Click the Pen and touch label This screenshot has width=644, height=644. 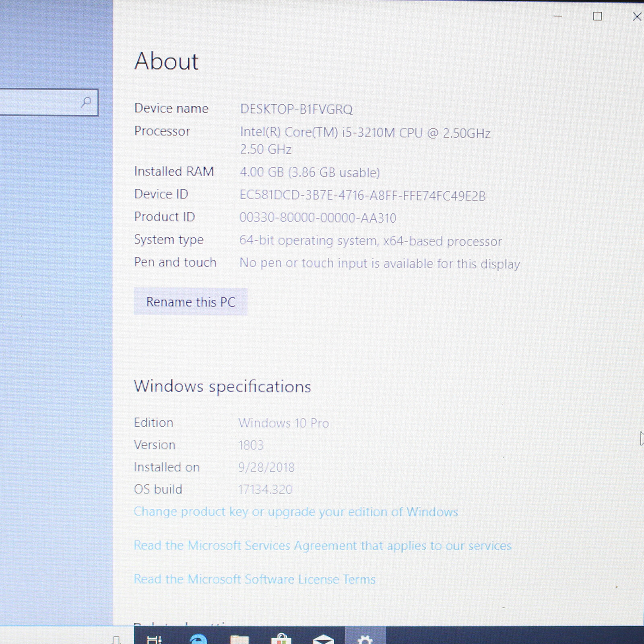coord(175,262)
